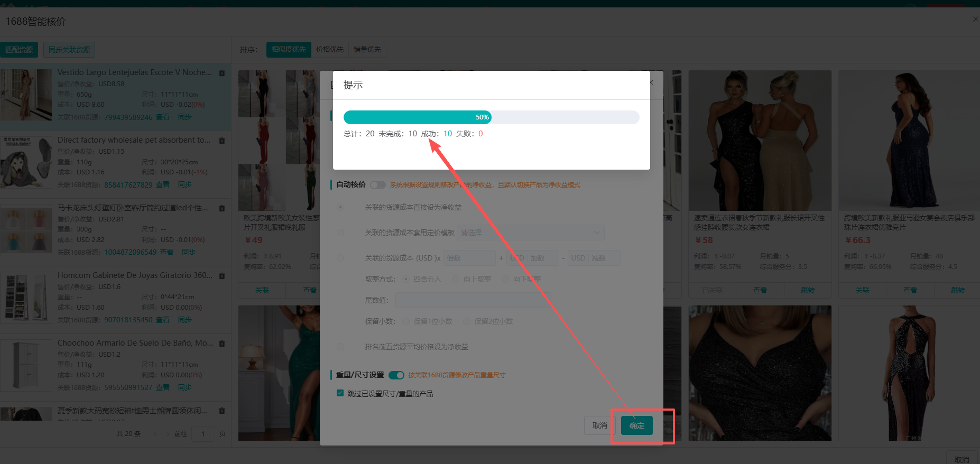Open the Homcom jewelry cabinet thumbnail
This screenshot has height=464, width=980.
[x=26, y=298]
